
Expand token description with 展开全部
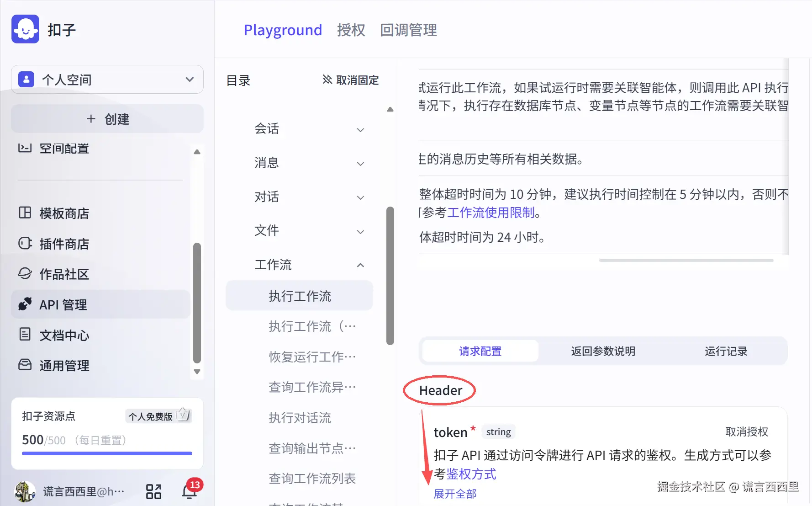(455, 494)
